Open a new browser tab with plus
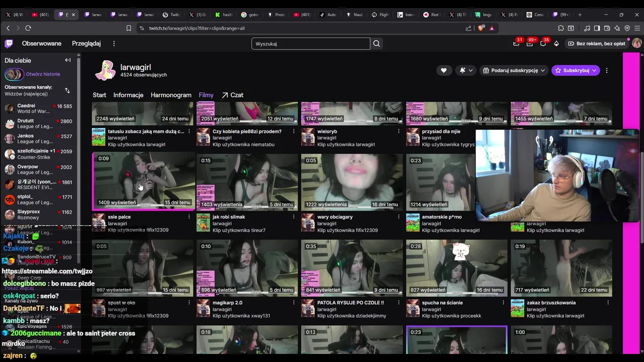This screenshot has height=362, width=644. pyautogui.click(x=580, y=15)
